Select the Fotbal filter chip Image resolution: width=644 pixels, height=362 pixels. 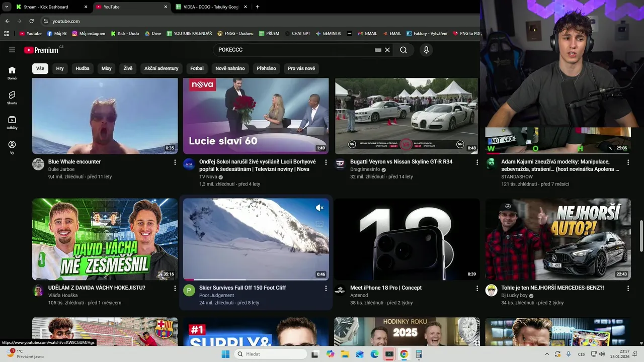[197, 68]
